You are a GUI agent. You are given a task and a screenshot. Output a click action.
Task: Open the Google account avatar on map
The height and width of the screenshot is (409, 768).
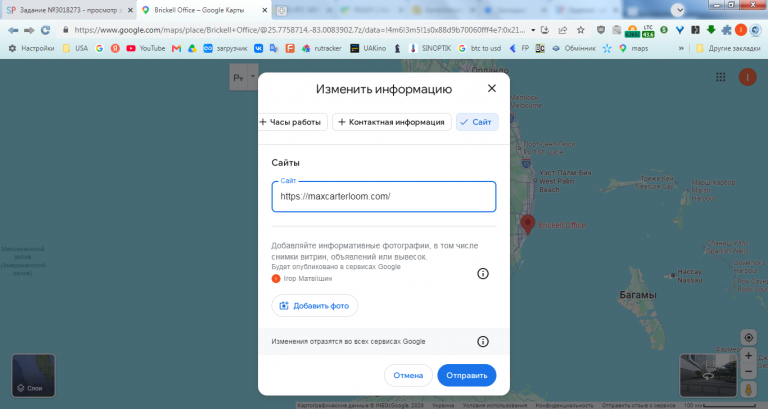coord(747,77)
